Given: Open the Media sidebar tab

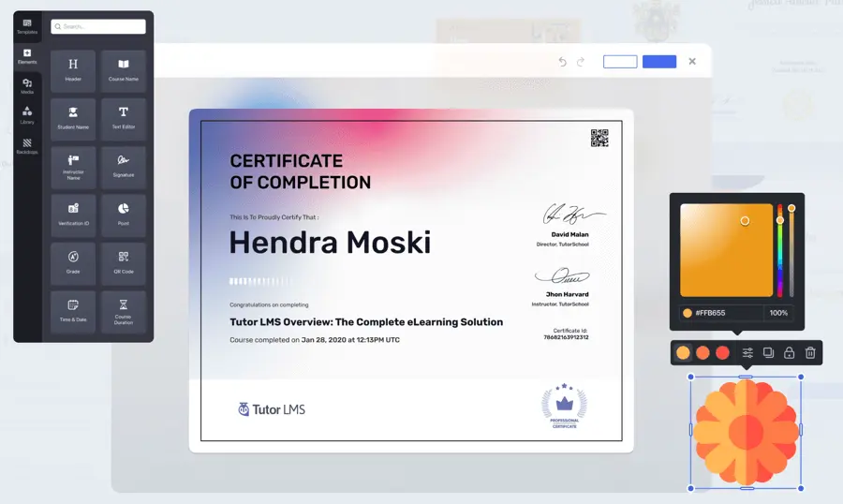Looking at the screenshot, I should [27, 86].
